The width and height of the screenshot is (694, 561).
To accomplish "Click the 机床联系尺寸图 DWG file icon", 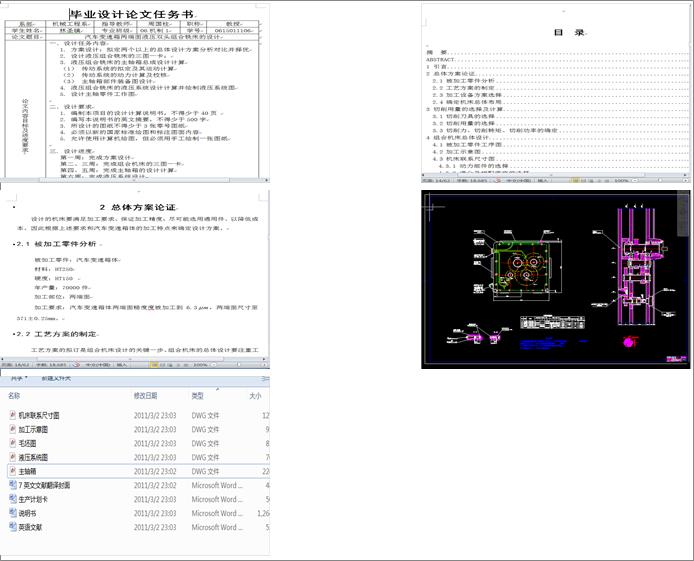I will pos(11,415).
